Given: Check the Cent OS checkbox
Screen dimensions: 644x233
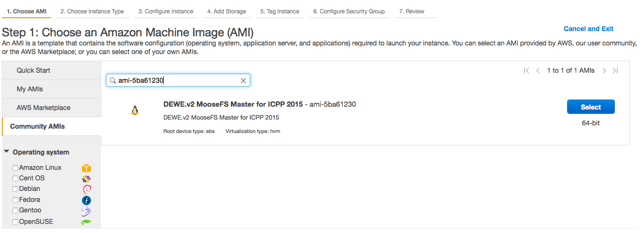Looking at the screenshot, I should pyautogui.click(x=15, y=178).
